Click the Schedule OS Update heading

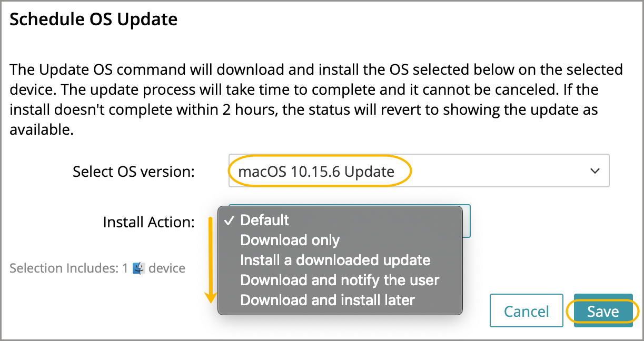94,19
